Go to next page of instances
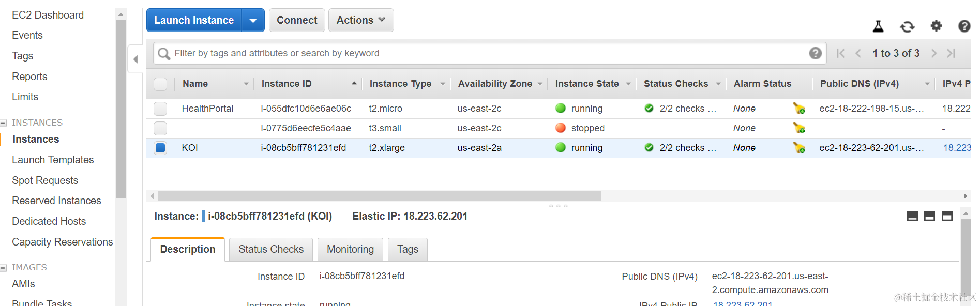The image size is (980, 306). pyautogui.click(x=933, y=53)
